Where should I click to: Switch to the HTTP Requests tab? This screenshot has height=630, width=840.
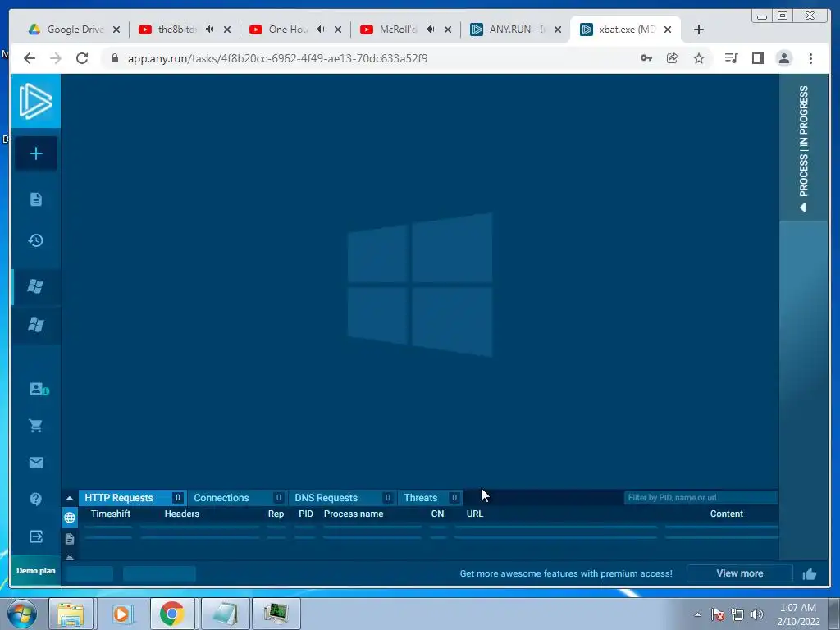132,498
